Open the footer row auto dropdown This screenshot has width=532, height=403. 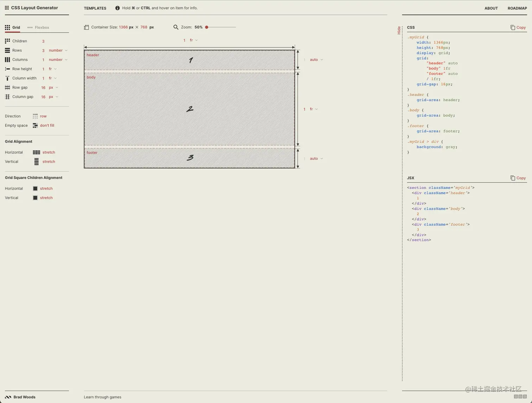316,159
